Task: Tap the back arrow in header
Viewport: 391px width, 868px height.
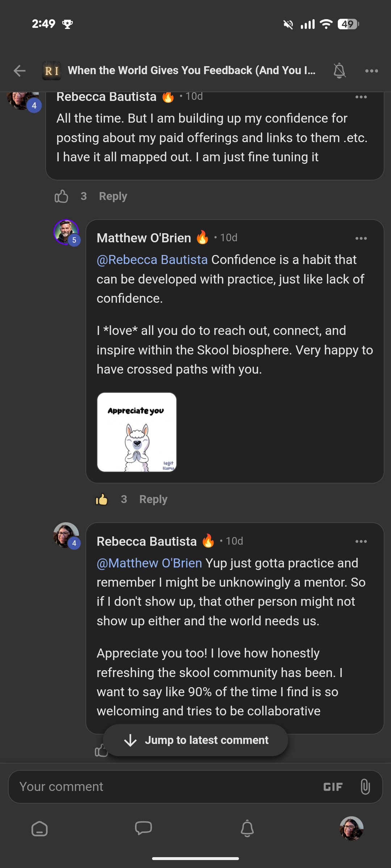Action: [x=20, y=71]
